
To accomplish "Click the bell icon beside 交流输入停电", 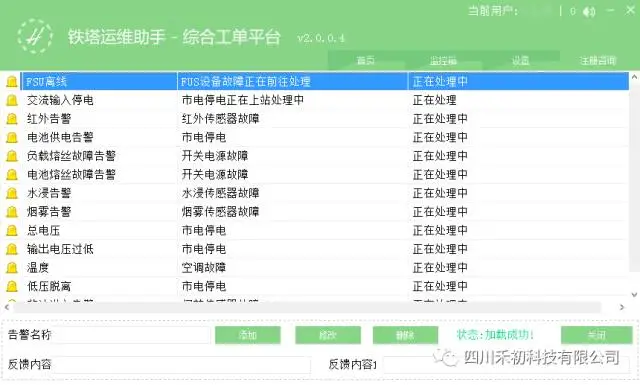I will point(12,100).
